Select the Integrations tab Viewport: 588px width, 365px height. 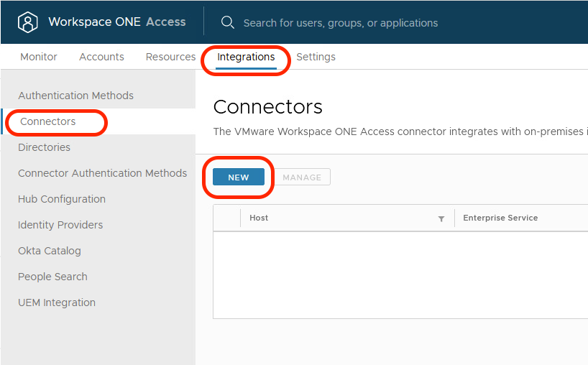[x=246, y=57]
